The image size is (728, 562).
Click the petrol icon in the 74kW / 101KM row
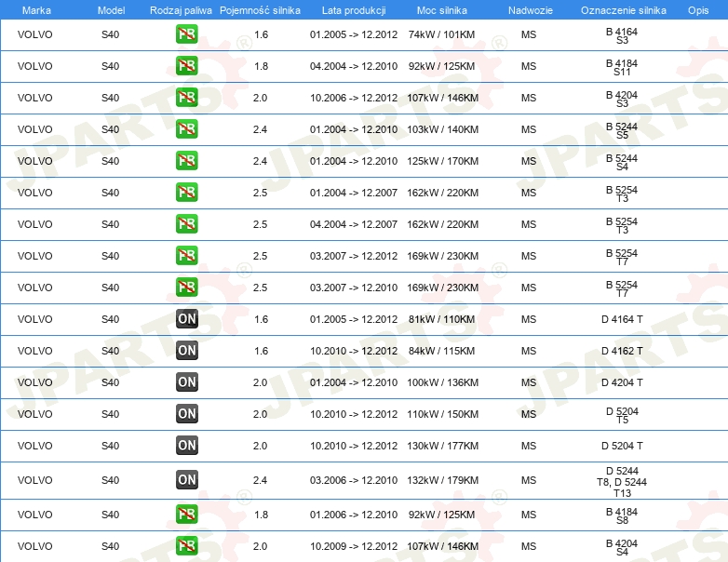point(186,34)
